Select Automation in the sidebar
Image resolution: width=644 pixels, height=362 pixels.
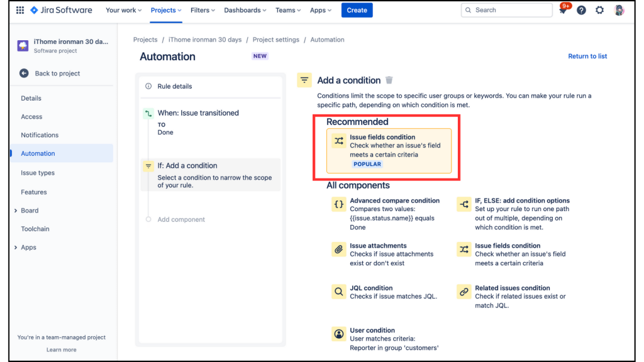click(x=62, y=153)
